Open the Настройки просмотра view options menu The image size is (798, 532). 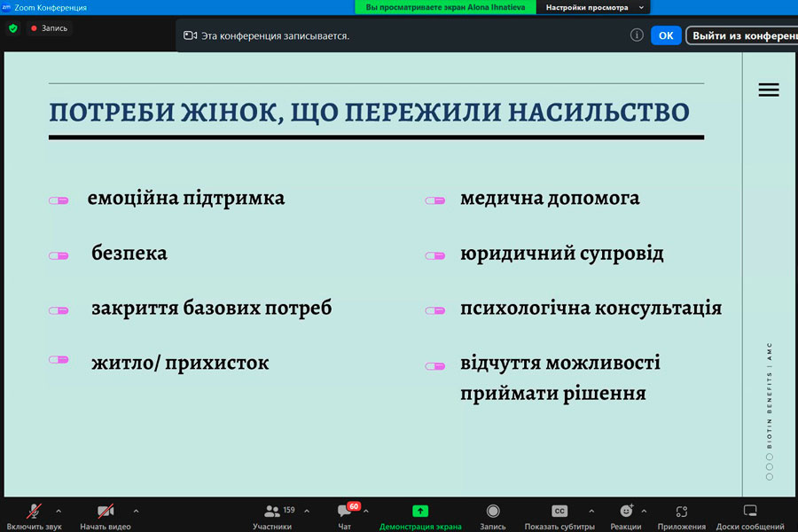point(592,7)
